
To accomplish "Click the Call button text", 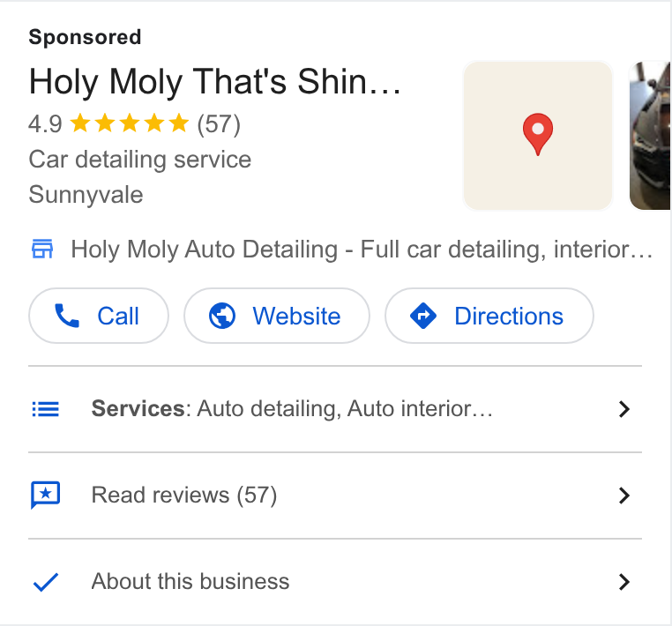I will coord(118,317).
